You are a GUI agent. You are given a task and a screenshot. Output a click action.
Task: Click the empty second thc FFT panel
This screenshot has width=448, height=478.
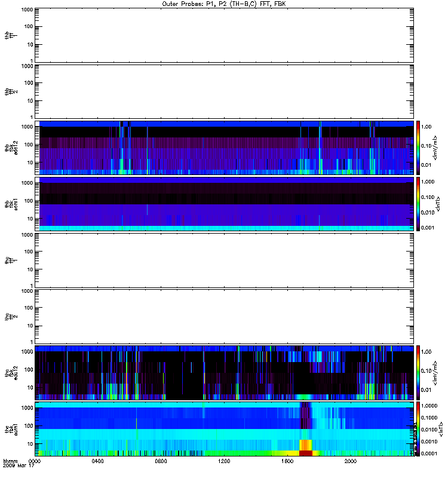[x=225, y=317]
